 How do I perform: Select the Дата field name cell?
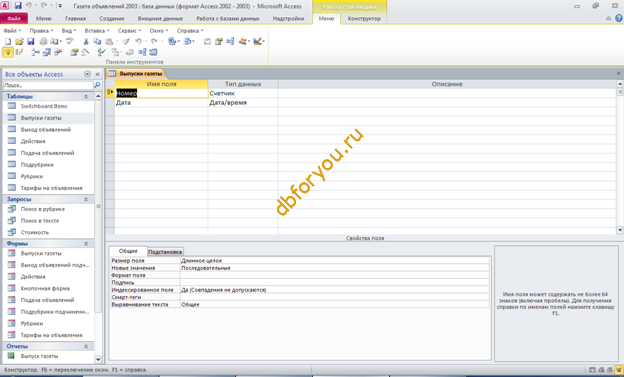161,103
